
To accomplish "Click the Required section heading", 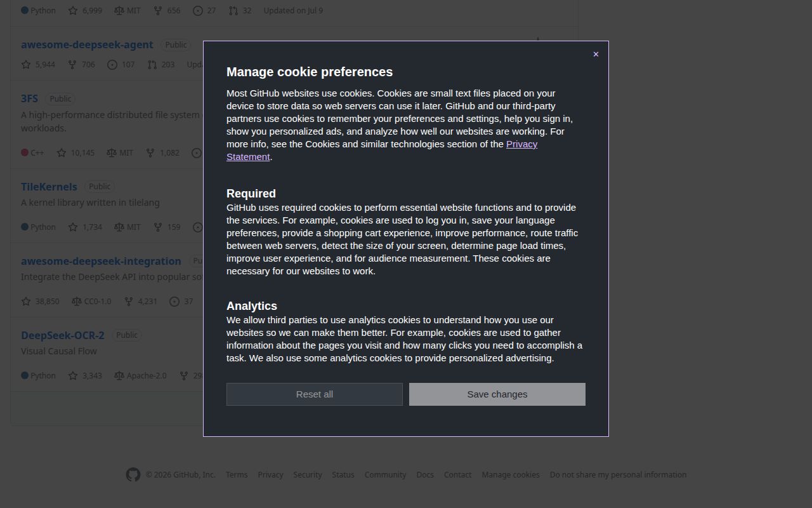I will pos(251,194).
